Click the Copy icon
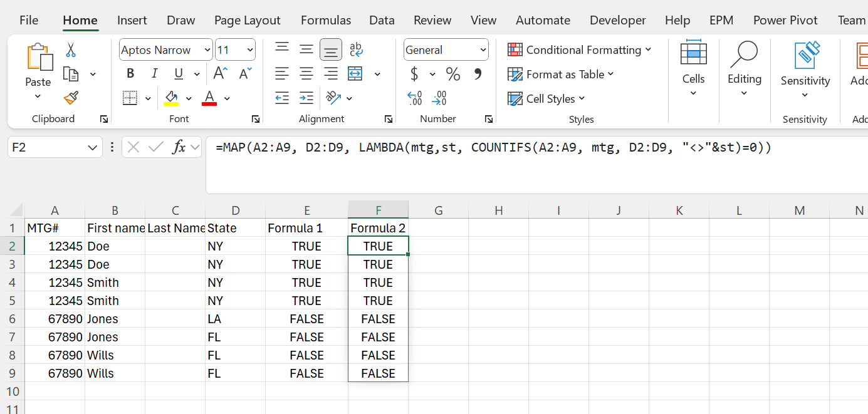This screenshot has width=868, height=414. (71, 74)
